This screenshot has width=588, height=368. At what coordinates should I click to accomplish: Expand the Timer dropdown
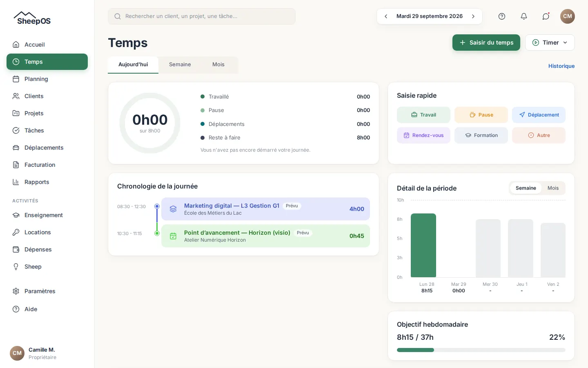click(x=550, y=43)
